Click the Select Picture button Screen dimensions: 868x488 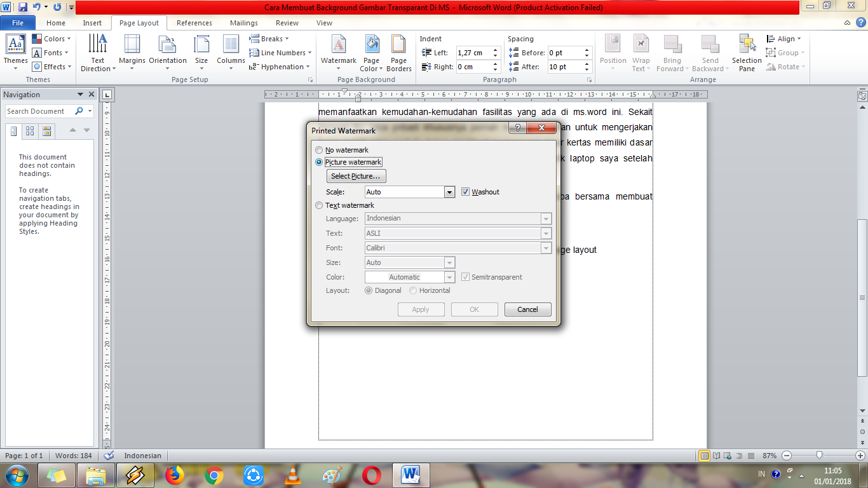356,176
